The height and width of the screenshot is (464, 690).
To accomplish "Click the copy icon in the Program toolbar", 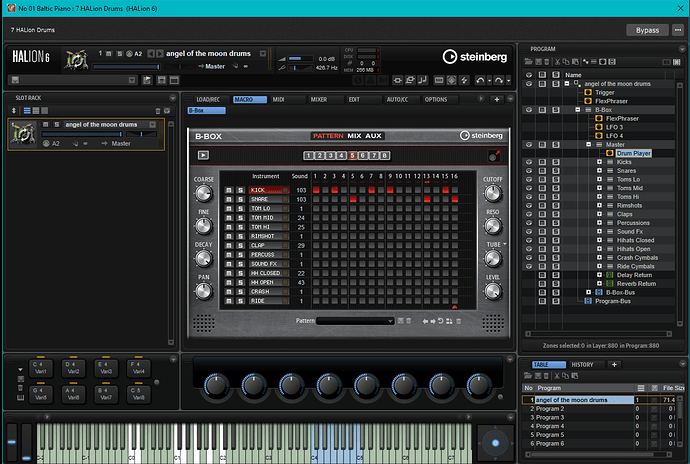I will pos(566,62).
